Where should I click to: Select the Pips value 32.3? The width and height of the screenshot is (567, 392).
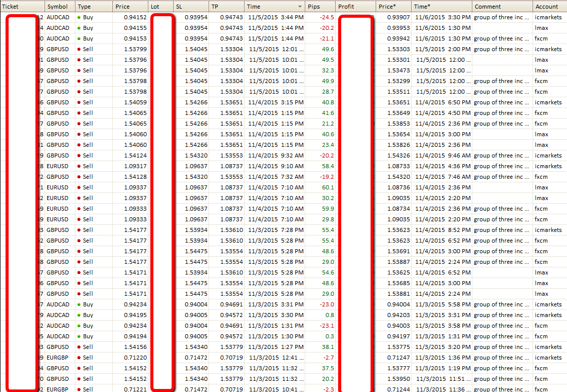[328, 70]
